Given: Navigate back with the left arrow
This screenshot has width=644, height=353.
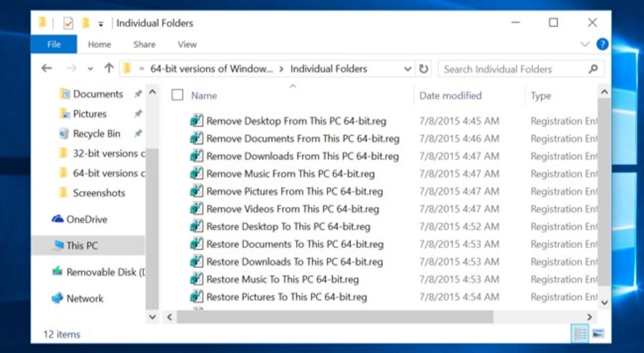Looking at the screenshot, I should point(47,68).
